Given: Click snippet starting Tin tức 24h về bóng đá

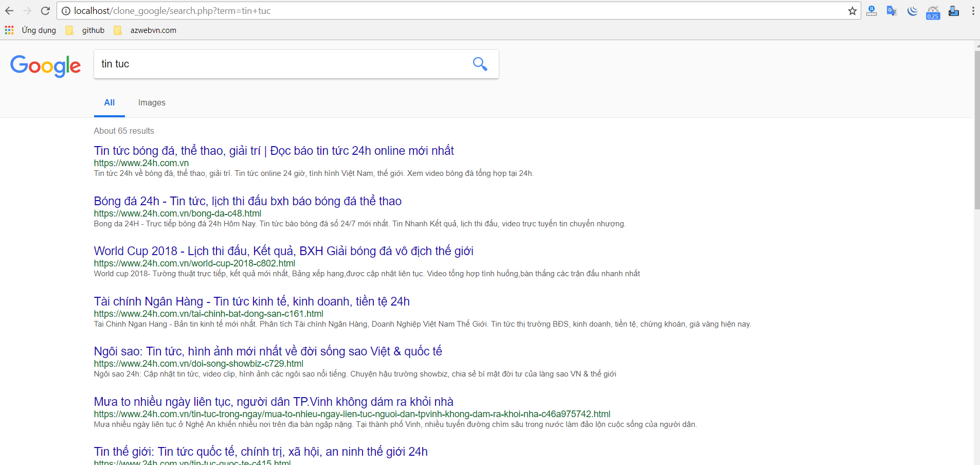Looking at the screenshot, I should click(x=314, y=173).
